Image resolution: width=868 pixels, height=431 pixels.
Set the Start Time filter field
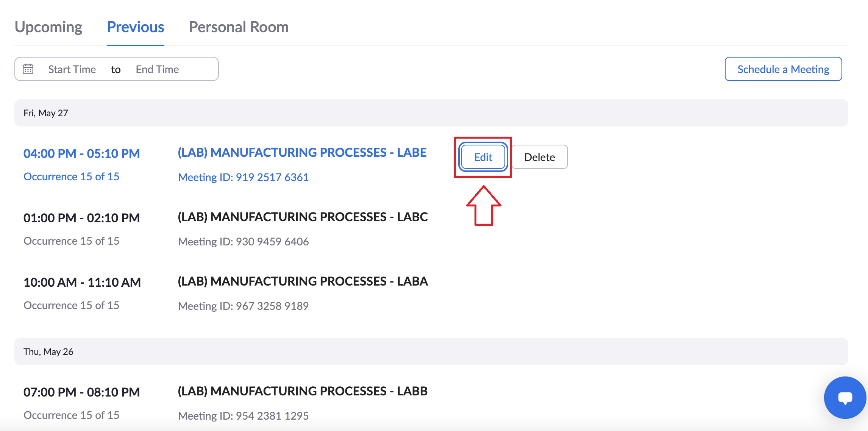72,69
